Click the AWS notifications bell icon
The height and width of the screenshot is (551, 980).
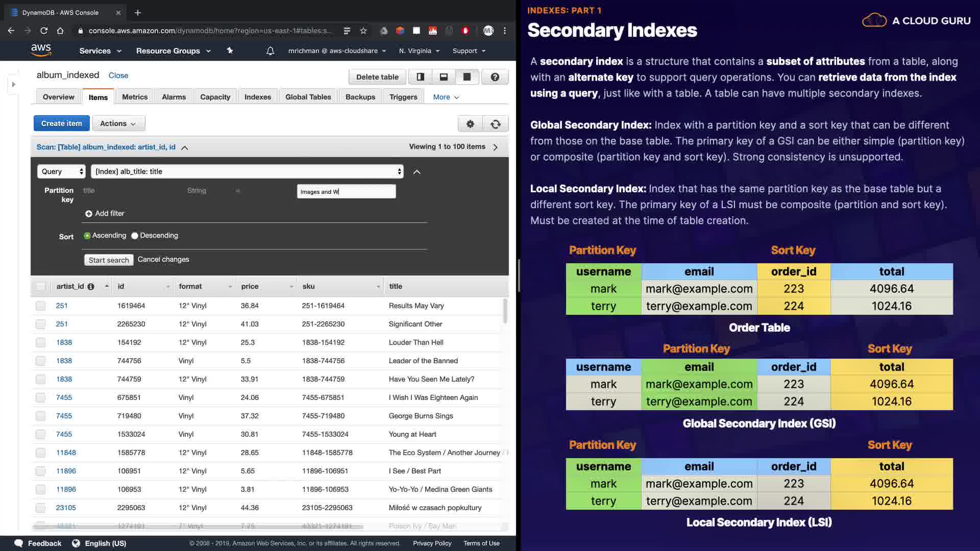point(270,51)
